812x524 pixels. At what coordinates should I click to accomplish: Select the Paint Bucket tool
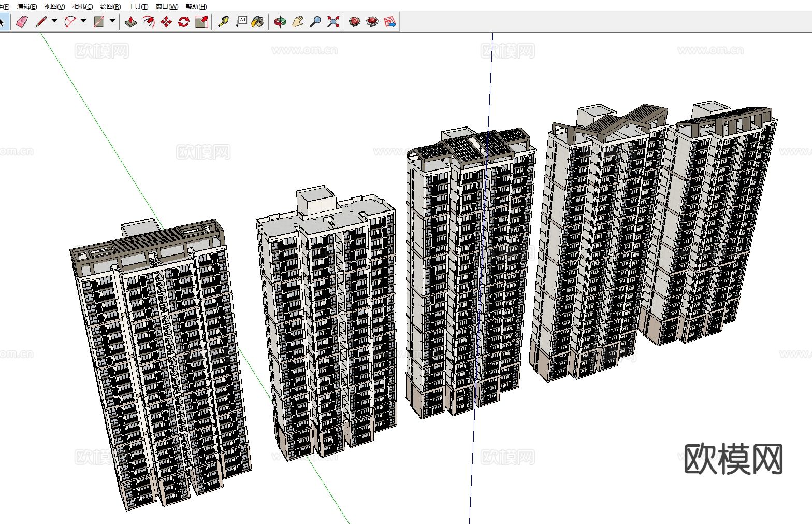[257, 22]
